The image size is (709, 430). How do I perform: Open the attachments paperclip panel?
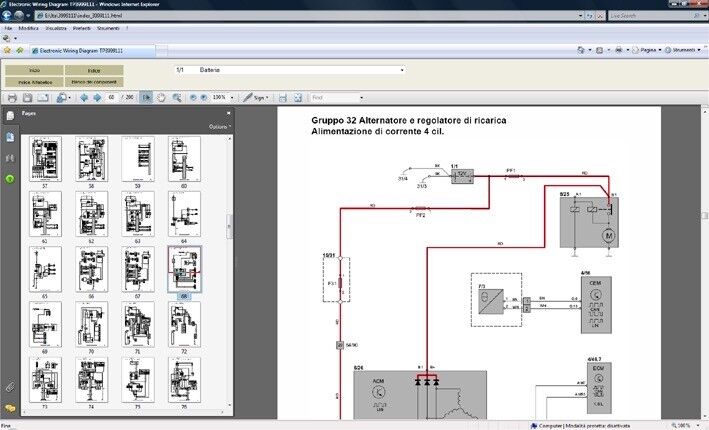point(10,386)
